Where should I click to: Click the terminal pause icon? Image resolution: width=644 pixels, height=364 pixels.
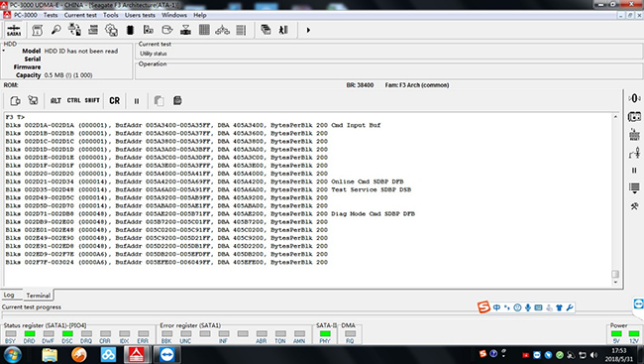(137, 101)
